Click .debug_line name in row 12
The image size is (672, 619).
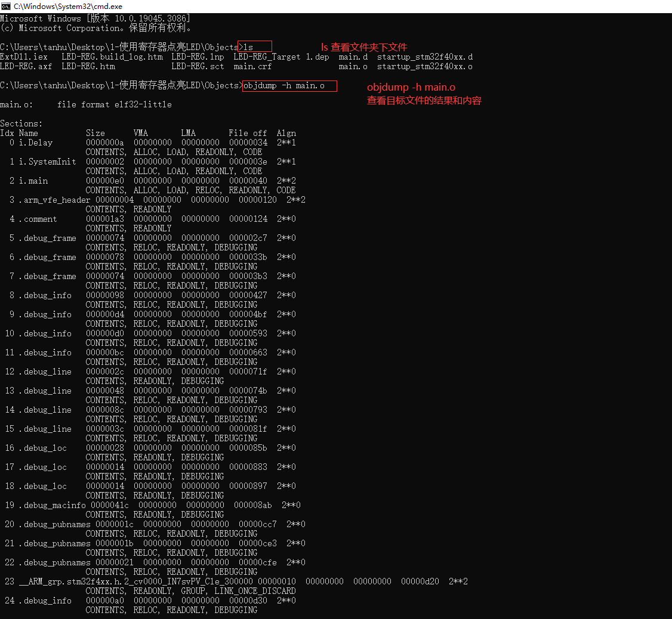(x=45, y=372)
